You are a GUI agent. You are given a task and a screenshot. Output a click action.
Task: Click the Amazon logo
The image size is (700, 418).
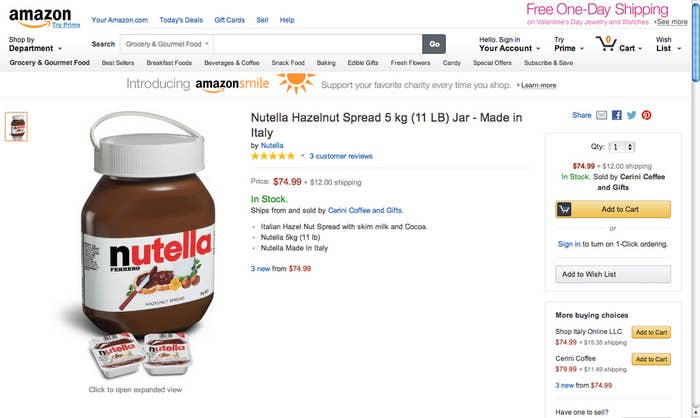point(40,17)
